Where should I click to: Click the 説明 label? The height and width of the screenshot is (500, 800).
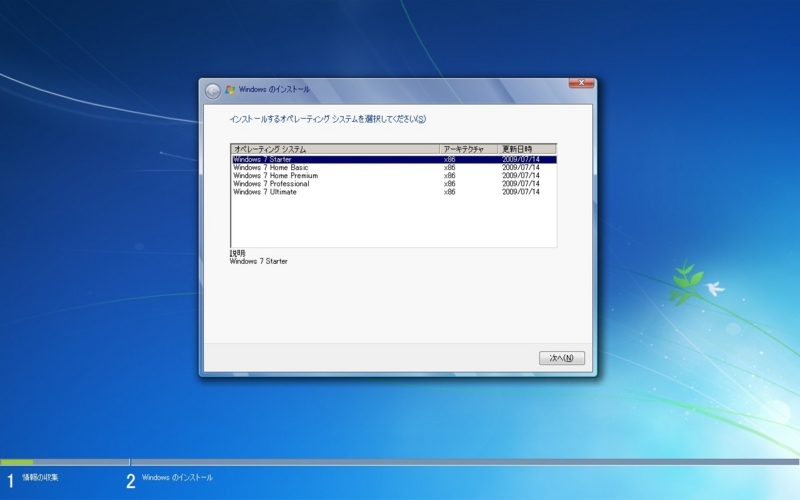point(237,253)
